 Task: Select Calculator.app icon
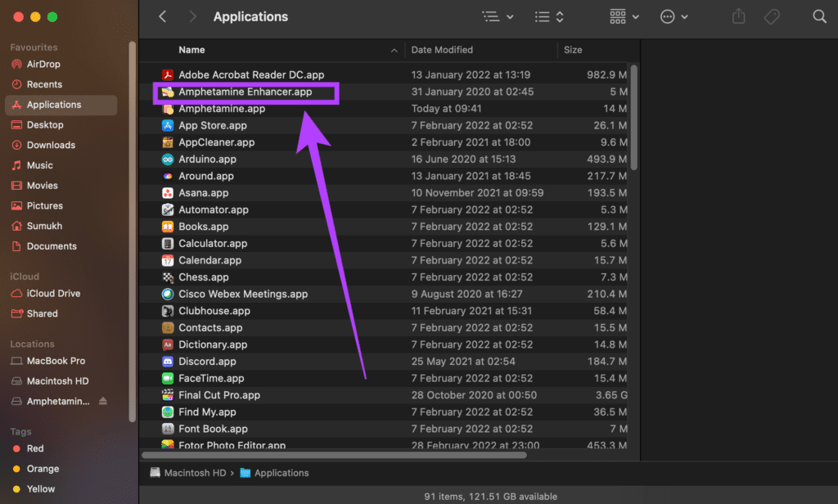coord(168,243)
